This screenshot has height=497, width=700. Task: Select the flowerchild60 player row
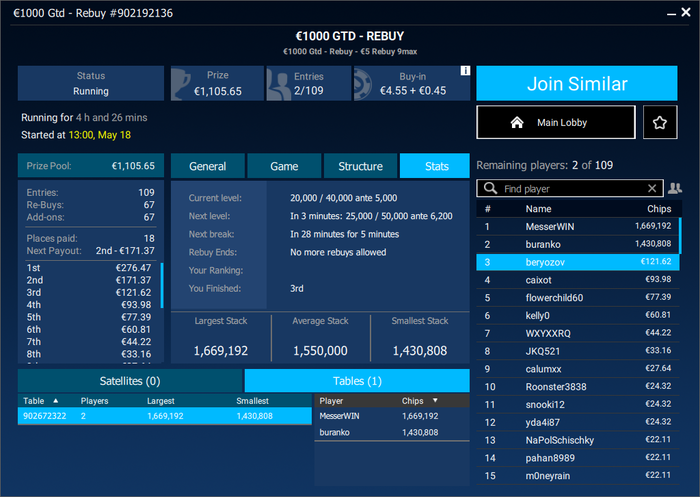click(578, 298)
